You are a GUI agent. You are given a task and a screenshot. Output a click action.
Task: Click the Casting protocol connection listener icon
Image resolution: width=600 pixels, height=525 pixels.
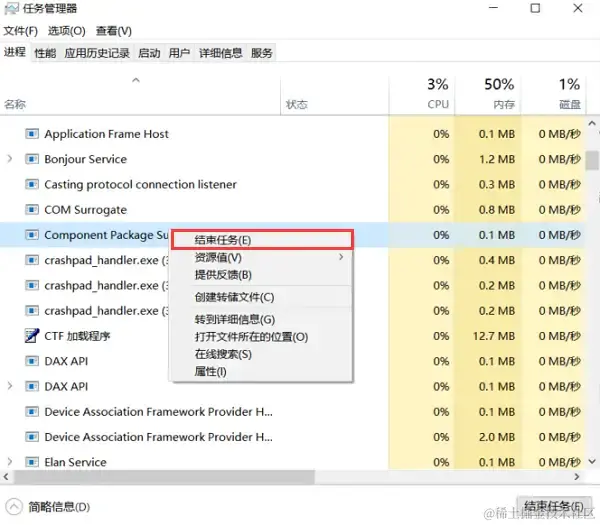pyautogui.click(x=32, y=184)
